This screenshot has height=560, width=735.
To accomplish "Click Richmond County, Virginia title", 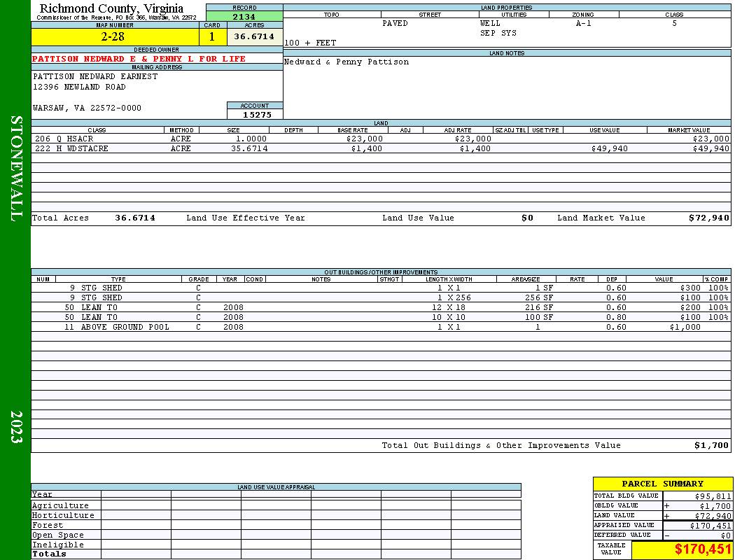I will pyautogui.click(x=111, y=8).
